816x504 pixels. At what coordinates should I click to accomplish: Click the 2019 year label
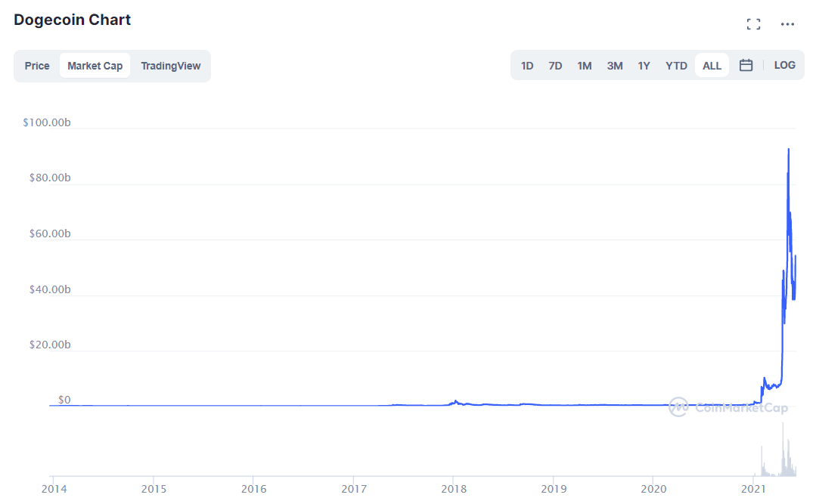(554, 489)
